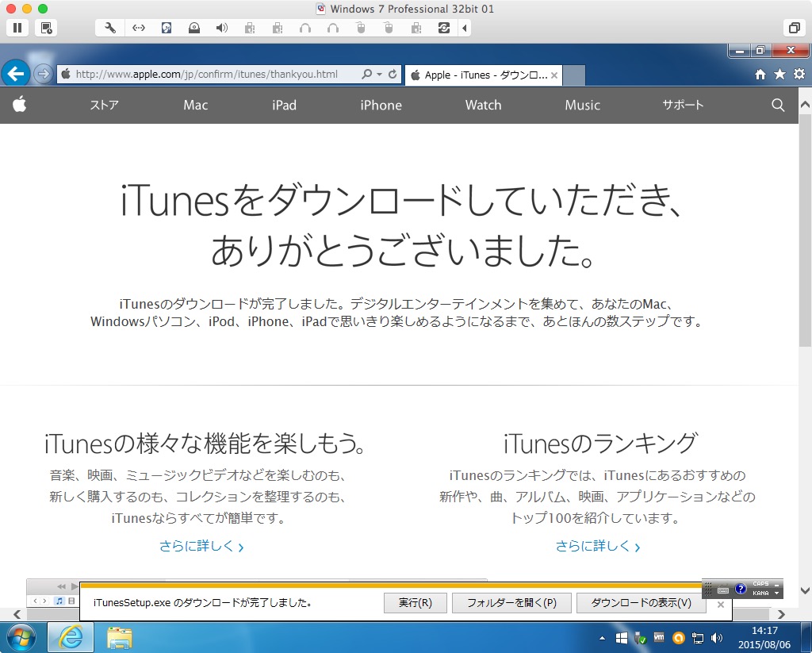Follow さらに詳しく link under iTunesのランキング
The height and width of the screenshot is (653, 812).
point(598,546)
